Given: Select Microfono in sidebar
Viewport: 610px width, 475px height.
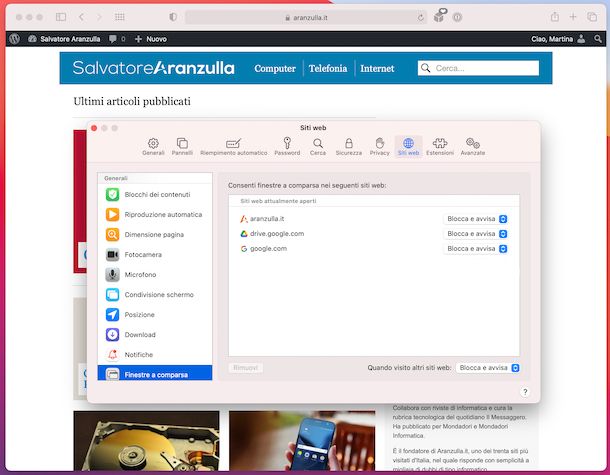Looking at the screenshot, I should [155, 275].
